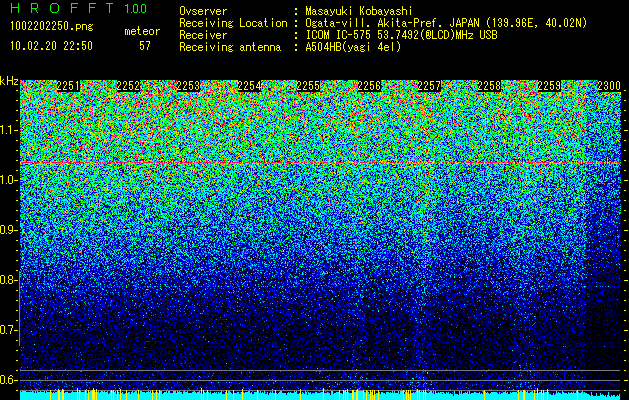The width and height of the screenshot is (629, 400).
Task: Click the ICOM IC-575 53.7492 MHz USB text
Action: coord(401,35)
